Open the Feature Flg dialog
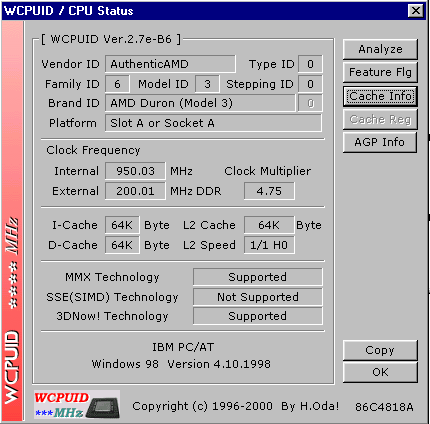Viewport: 430px width, 424px height. coord(380,72)
